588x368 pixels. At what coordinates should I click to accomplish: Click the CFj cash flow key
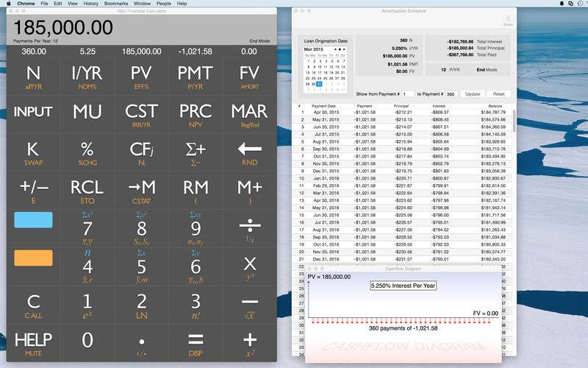[x=141, y=152]
